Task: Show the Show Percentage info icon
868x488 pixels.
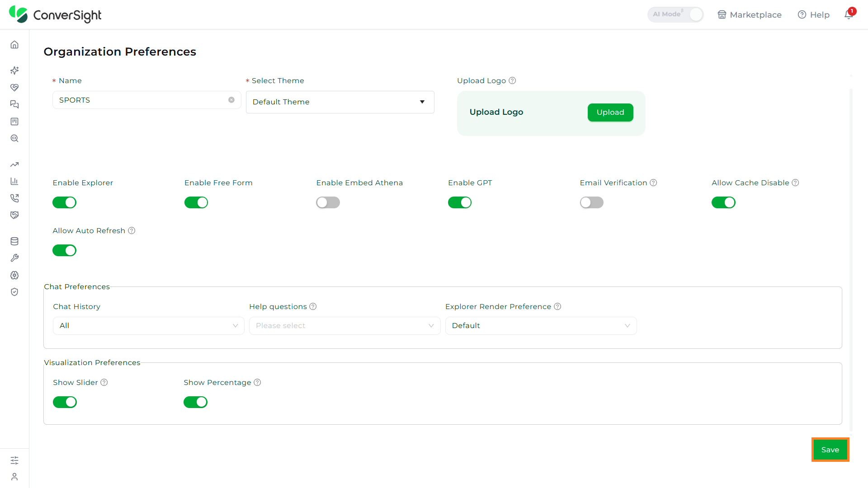Action: point(257,382)
